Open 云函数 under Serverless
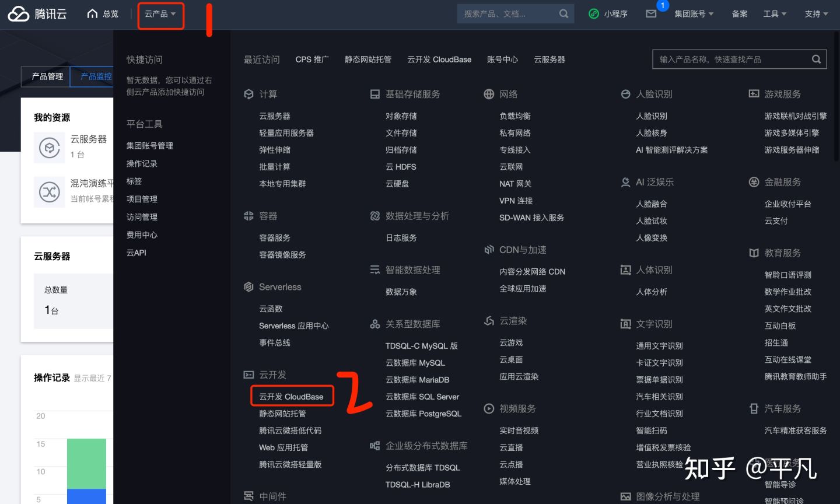 pyautogui.click(x=271, y=309)
